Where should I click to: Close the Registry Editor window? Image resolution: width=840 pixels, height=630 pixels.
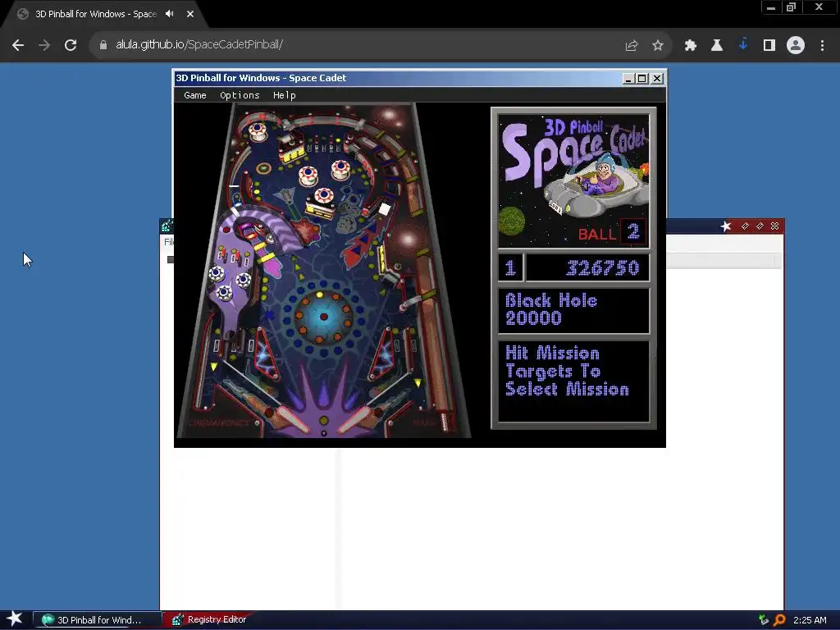[774, 226]
